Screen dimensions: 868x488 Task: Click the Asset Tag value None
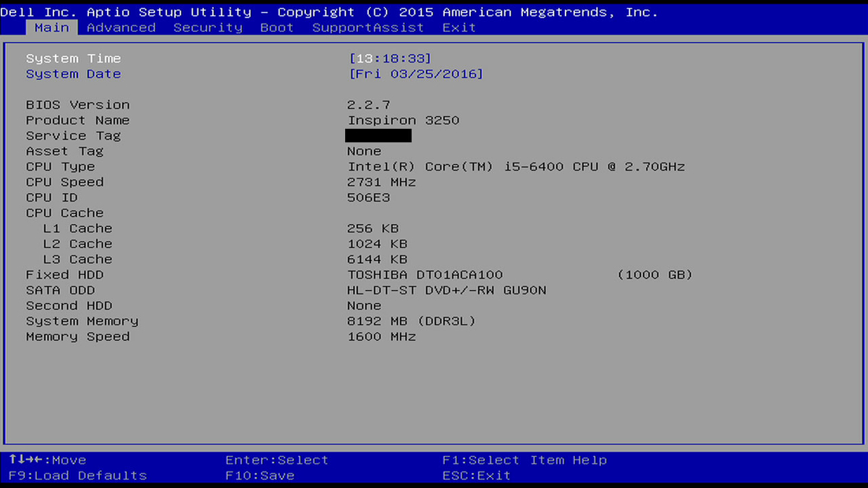[x=365, y=151]
